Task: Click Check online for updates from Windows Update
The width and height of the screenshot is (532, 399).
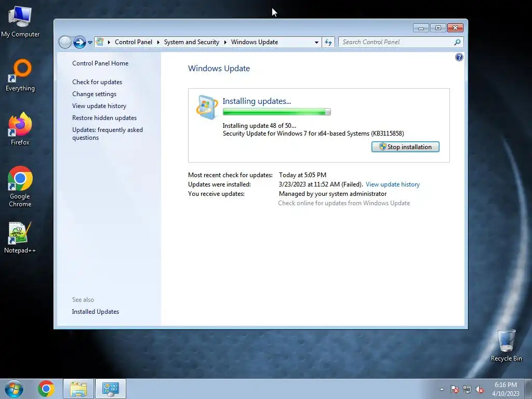Action: (344, 203)
